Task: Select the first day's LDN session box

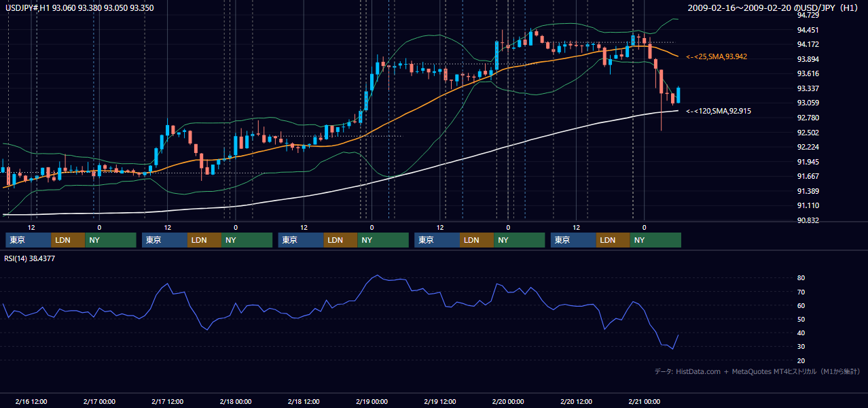Action: [x=69, y=240]
